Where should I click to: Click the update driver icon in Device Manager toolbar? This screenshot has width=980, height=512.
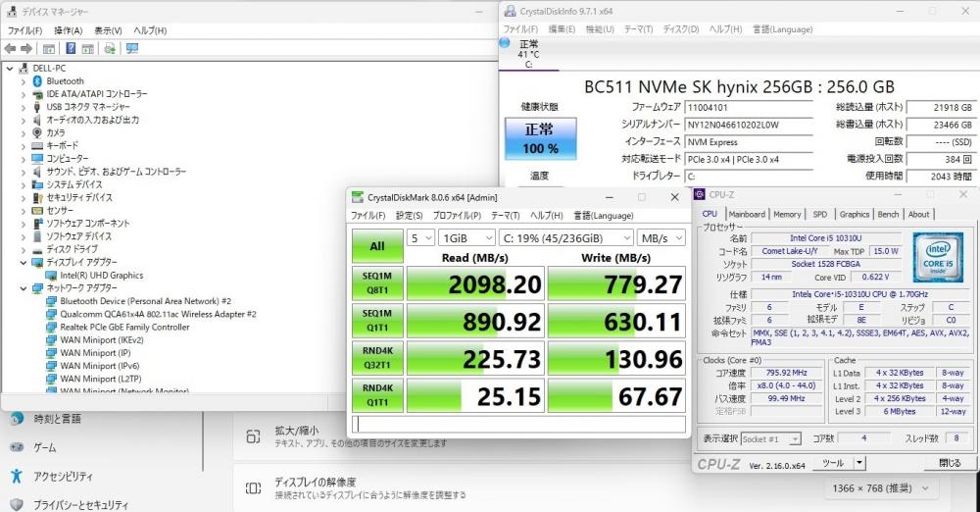[110, 48]
